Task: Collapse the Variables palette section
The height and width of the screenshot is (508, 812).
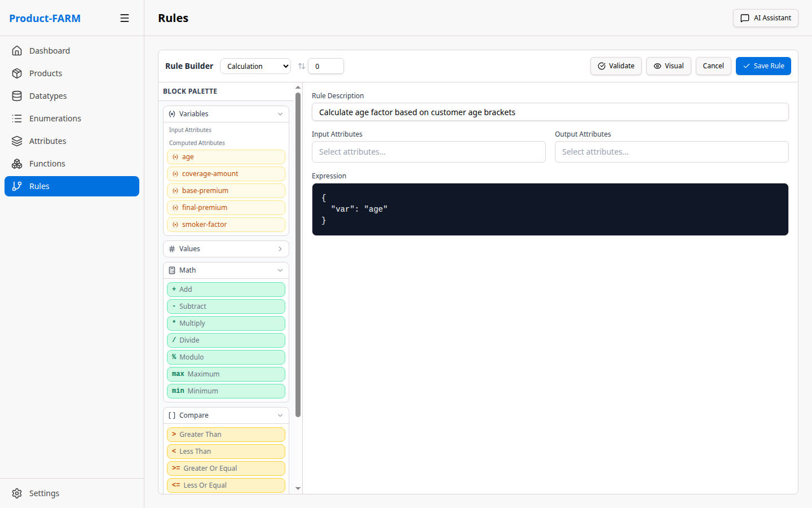Action: (x=280, y=113)
